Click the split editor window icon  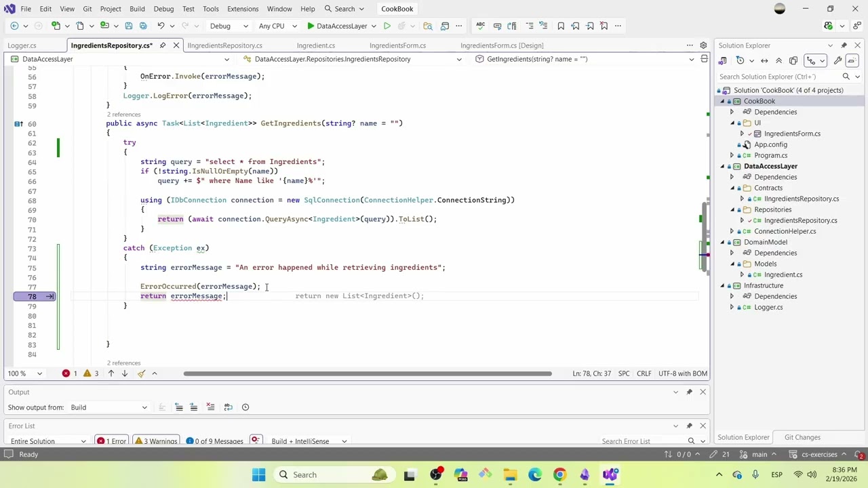click(x=704, y=59)
